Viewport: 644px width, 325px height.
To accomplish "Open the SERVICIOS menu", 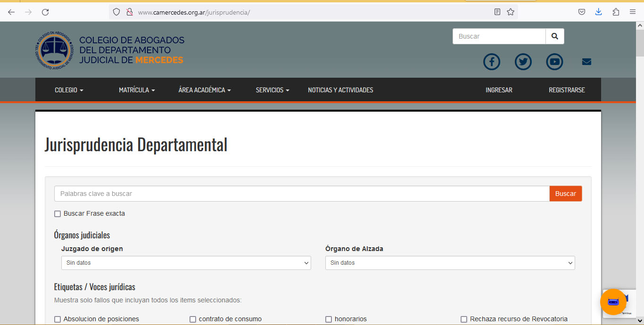I will 272,90.
